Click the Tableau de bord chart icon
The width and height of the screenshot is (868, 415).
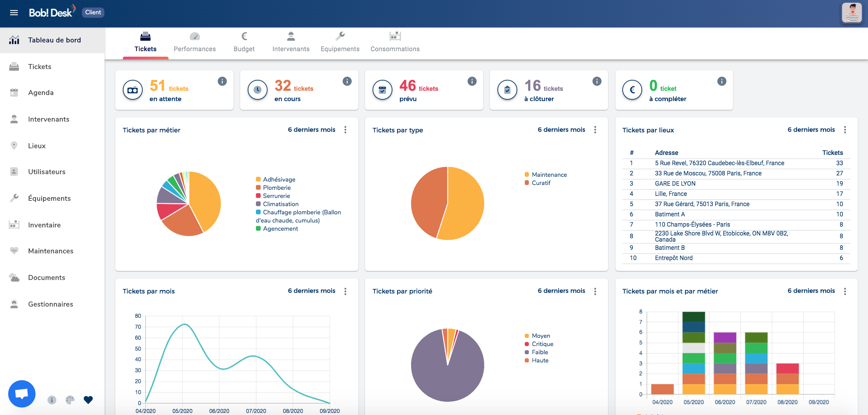[14, 40]
